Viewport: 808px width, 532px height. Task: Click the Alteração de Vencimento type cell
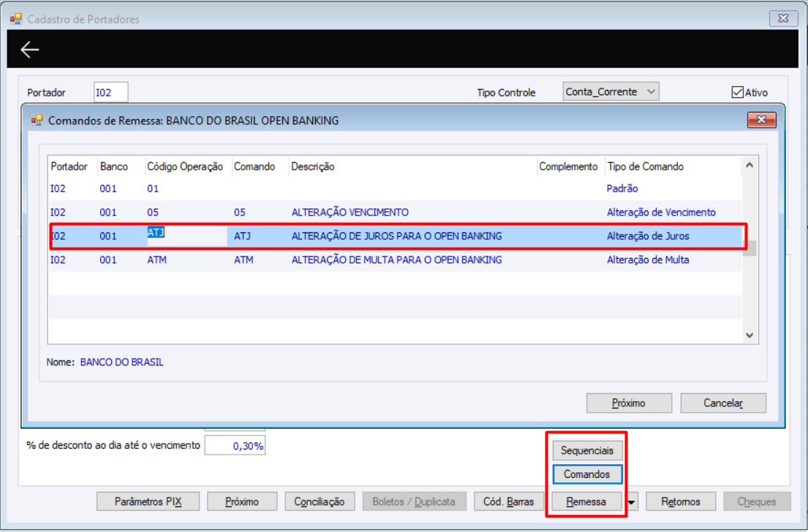661,212
